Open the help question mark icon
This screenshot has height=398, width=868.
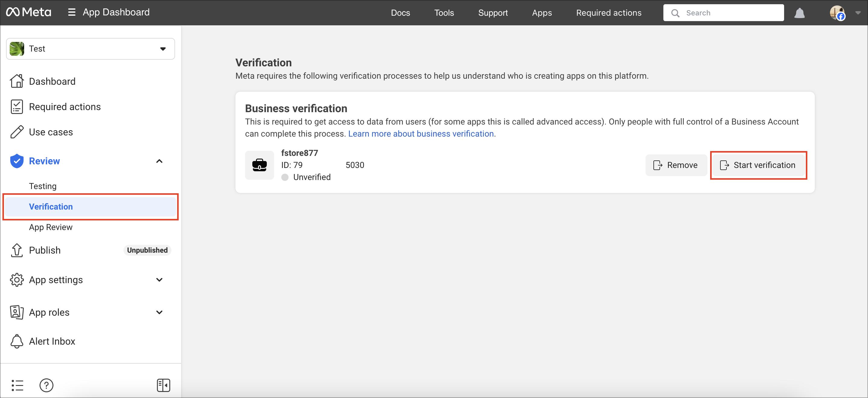pos(46,385)
